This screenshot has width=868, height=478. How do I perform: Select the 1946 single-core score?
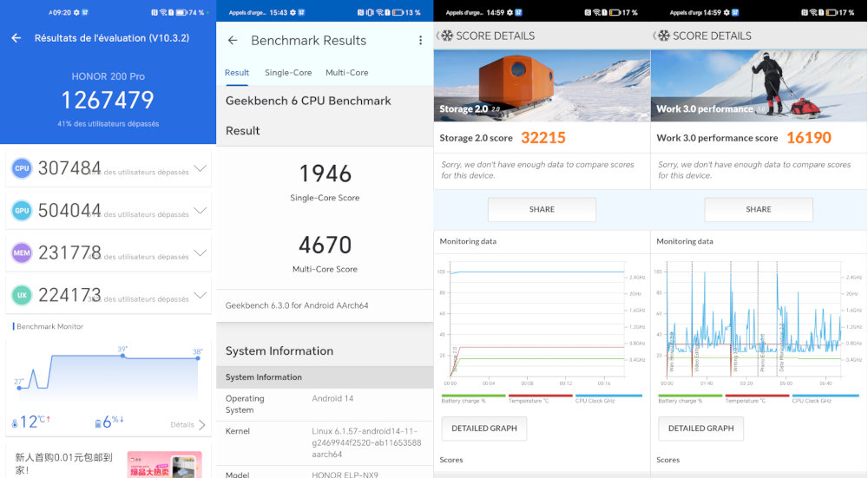(x=325, y=174)
